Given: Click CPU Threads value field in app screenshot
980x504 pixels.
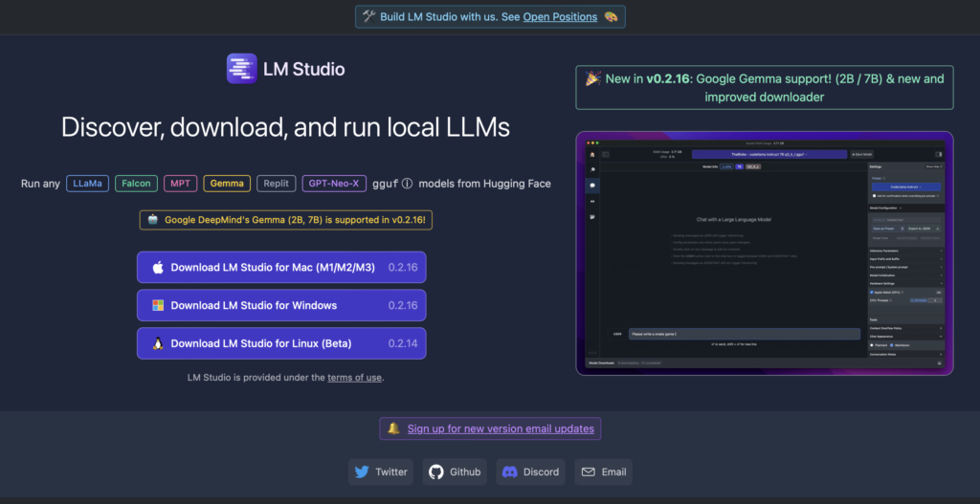Looking at the screenshot, I should pos(935,300).
